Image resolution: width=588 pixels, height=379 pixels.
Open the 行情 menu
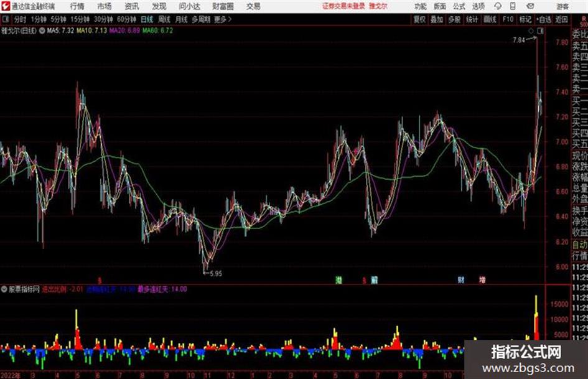pyautogui.click(x=77, y=6)
